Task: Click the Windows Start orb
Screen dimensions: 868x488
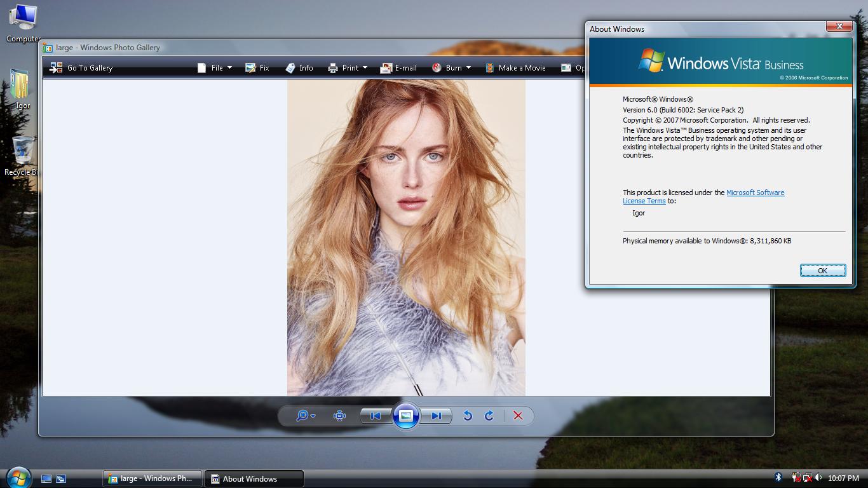Action: coord(18,477)
